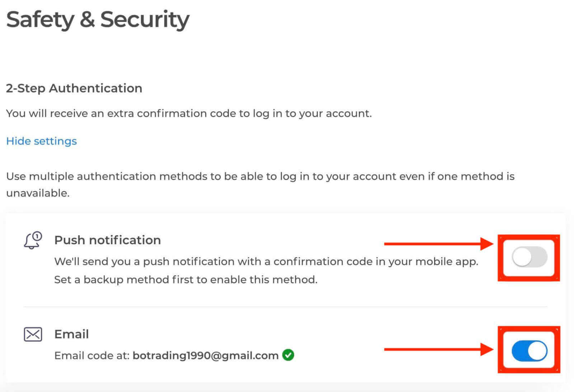
Task: Enable the Push notification toggle
Action: coord(529,257)
